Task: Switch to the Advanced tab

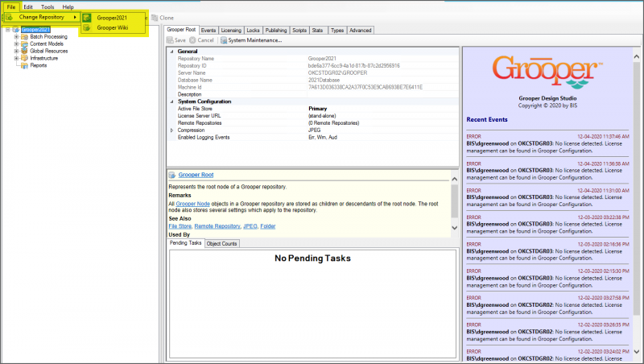Action: tap(360, 31)
